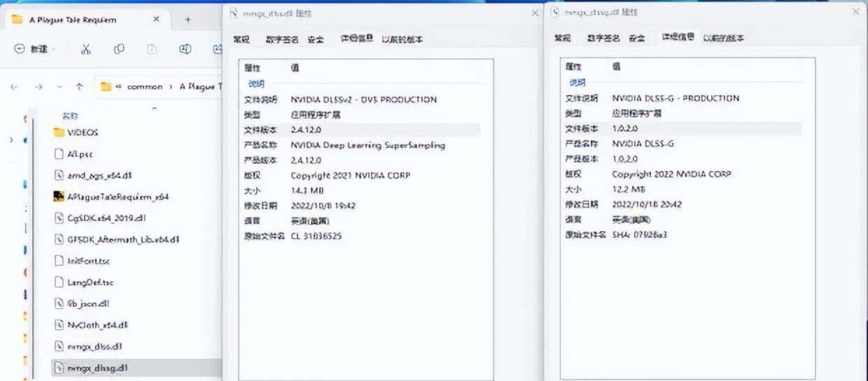The height and width of the screenshot is (381, 868).
Task: Open a new Explorer tab with plus button
Action: [x=188, y=20]
